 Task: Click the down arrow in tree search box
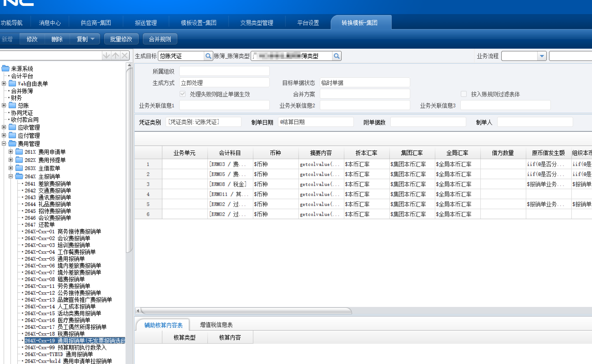pos(106,56)
